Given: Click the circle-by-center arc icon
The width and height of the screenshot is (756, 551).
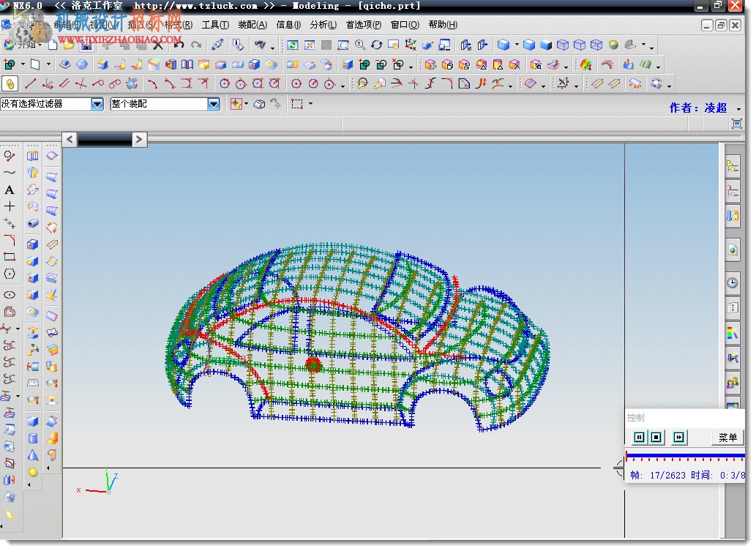Looking at the screenshot, I should pyautogui.click(x=296, y=84).
